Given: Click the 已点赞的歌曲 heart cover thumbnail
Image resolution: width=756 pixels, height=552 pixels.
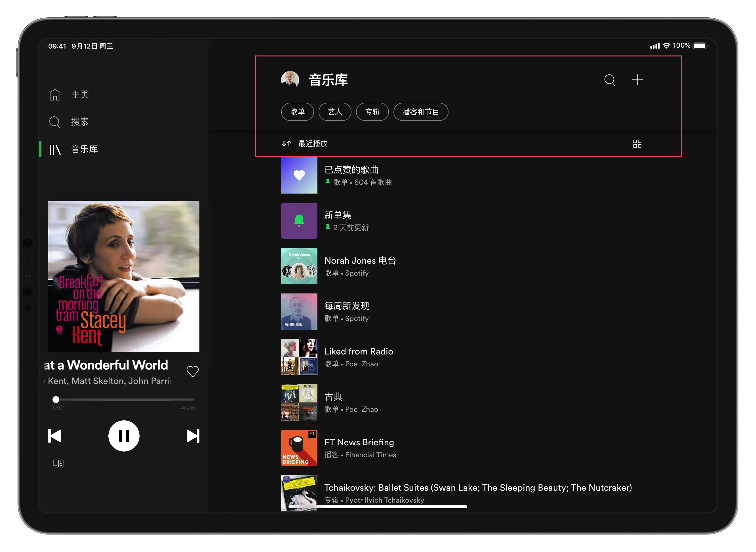Looking at the screenshot, I should [x=299, y=175].
